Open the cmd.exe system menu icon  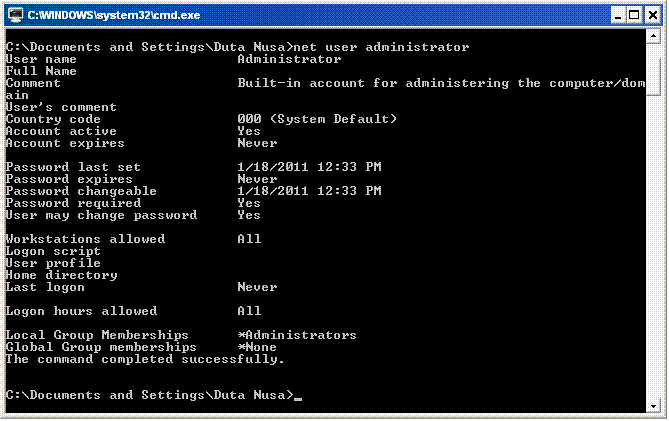coord(14,14)
